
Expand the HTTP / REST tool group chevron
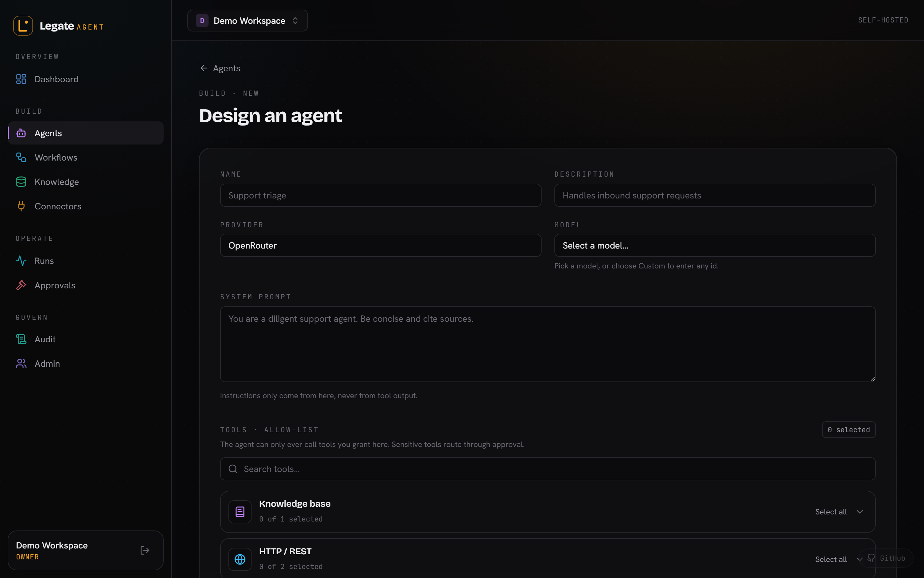click(859, 559)
